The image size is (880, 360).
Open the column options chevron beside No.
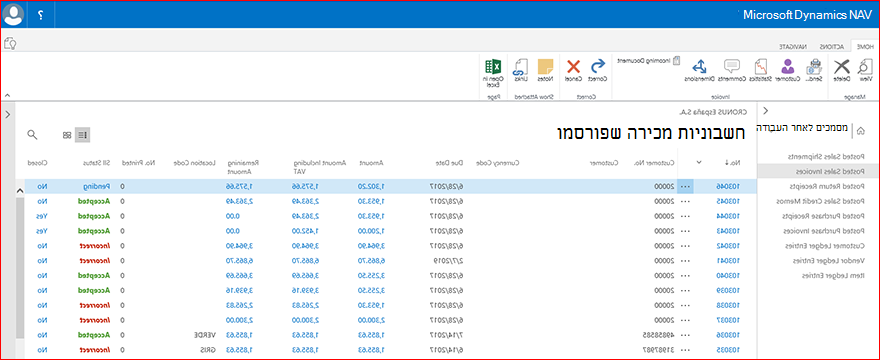[x=699, y=162]
